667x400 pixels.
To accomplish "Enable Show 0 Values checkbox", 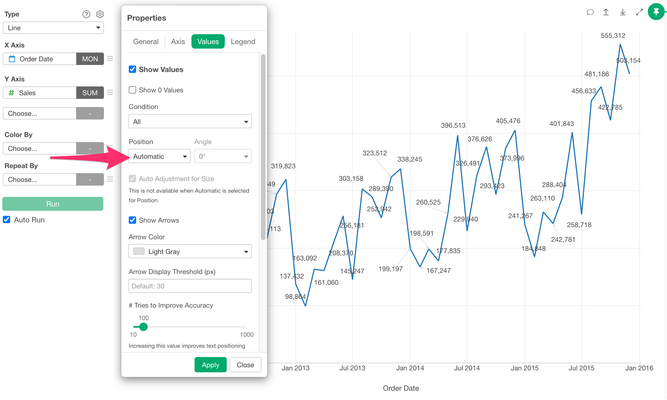I will [132, 90].
